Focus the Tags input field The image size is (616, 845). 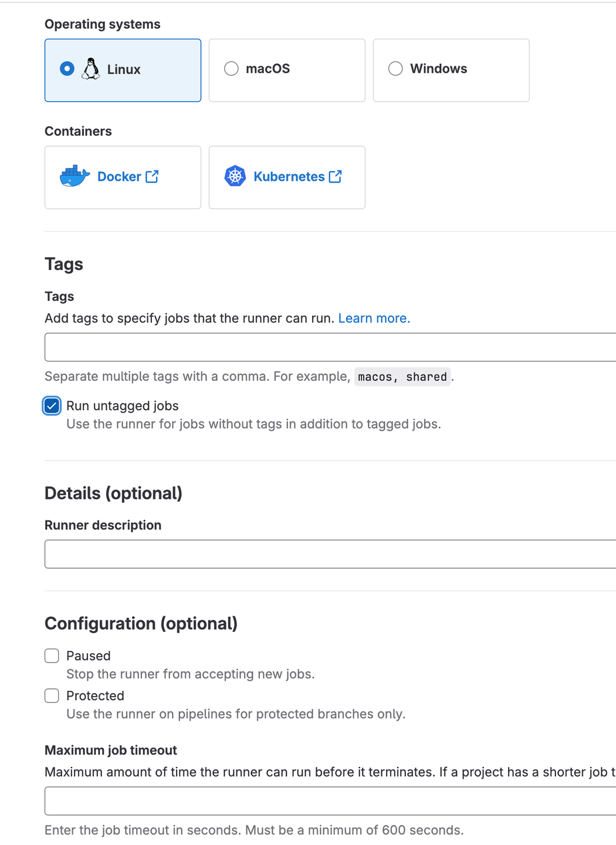tap(330, 347)
